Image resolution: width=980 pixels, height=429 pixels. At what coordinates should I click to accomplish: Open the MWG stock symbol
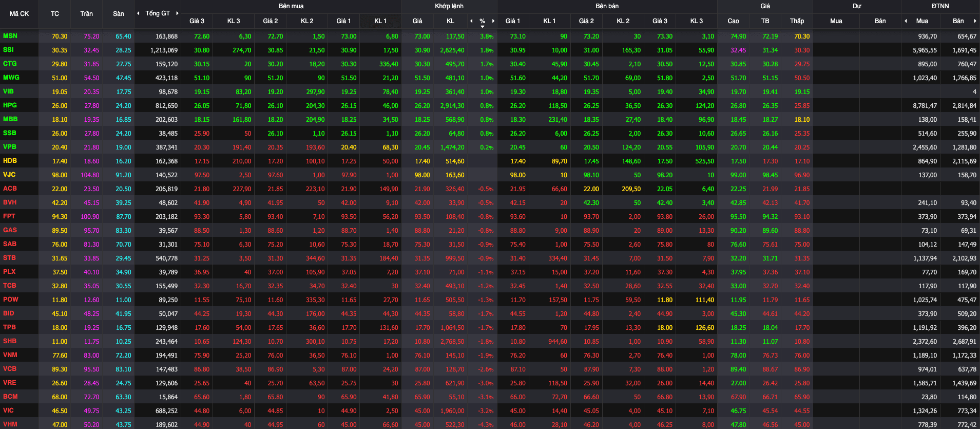11,78
